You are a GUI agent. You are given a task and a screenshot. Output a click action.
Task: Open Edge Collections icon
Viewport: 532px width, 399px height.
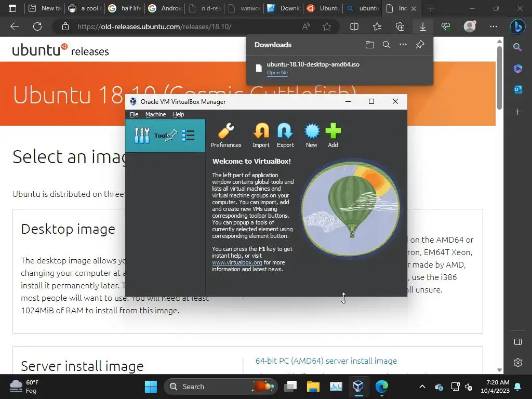pyautogui.click(x=400, y=26)
